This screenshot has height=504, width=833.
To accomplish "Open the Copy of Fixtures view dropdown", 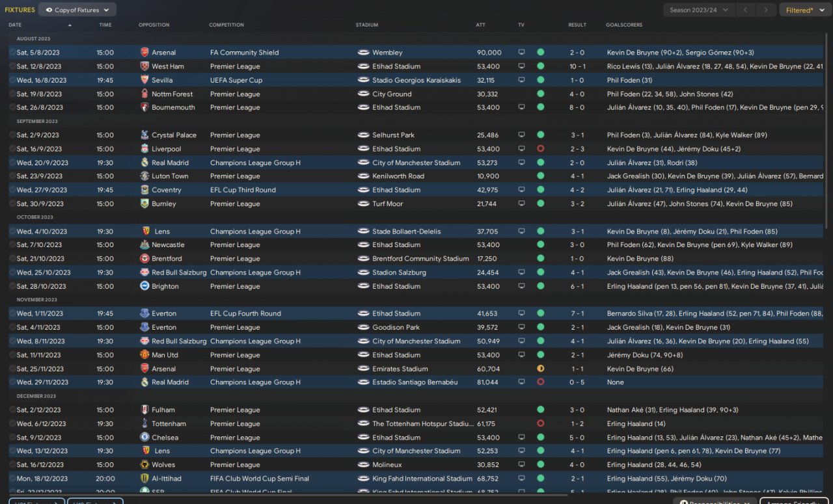I will [77, 10].
